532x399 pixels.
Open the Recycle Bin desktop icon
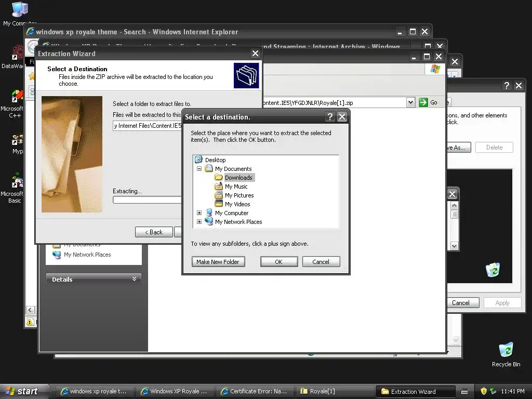506,354
